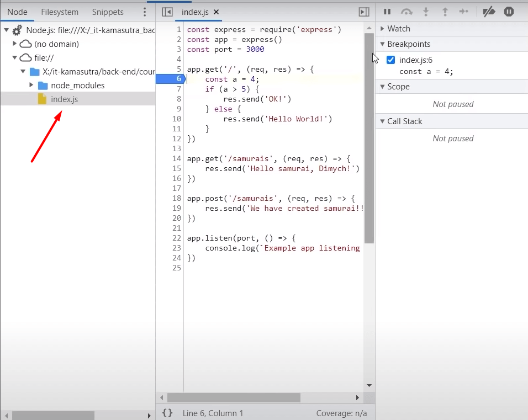Open the Snippets tab
The width and height of the screenshot is (528, 420).
click(108, 12)
